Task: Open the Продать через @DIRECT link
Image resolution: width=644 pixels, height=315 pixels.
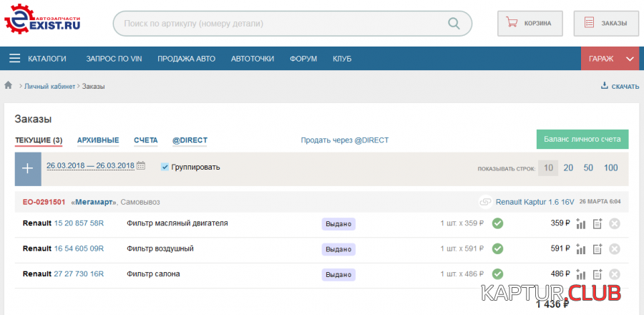Action: point(344,140)
